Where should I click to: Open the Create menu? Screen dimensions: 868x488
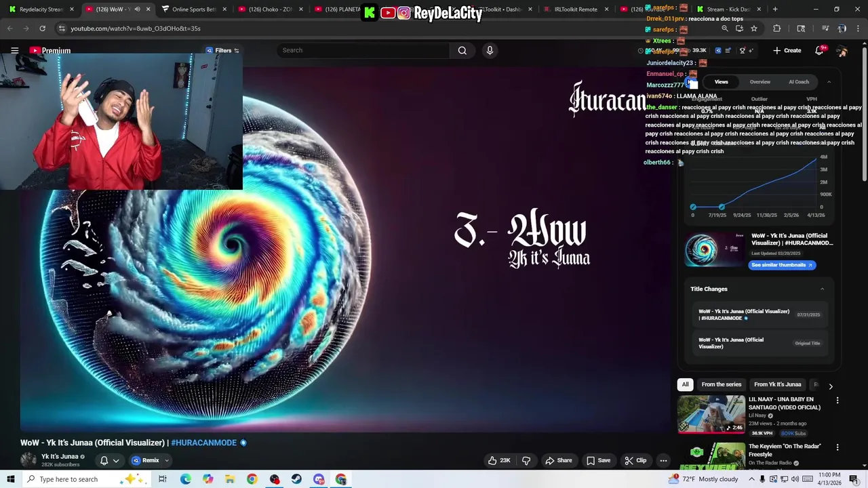click(x=787, y=50)
